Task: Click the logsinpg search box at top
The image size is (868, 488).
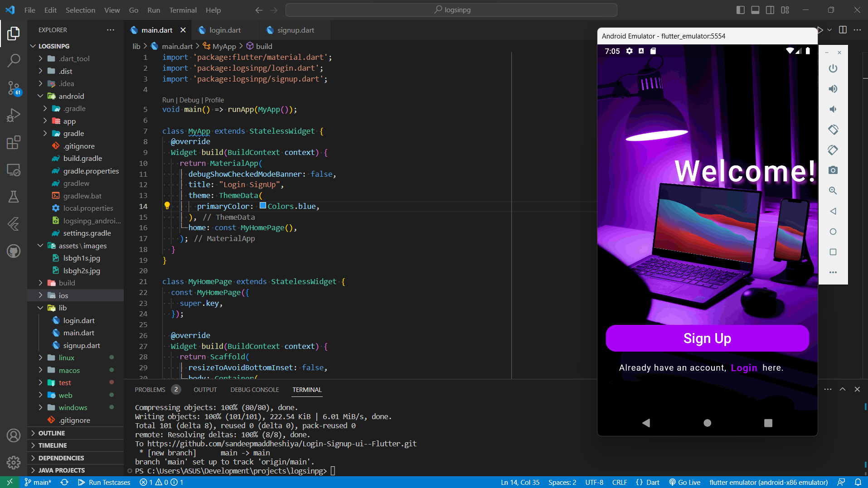Action: point(451,10)
